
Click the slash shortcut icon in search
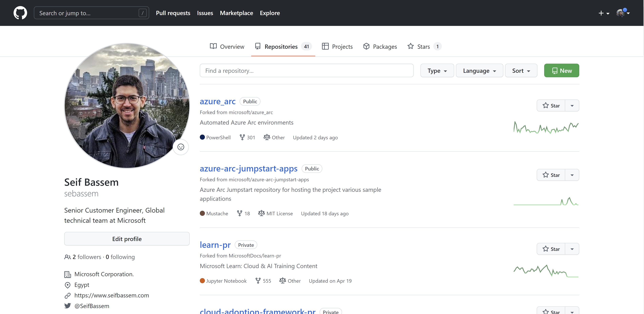[143, 13]
